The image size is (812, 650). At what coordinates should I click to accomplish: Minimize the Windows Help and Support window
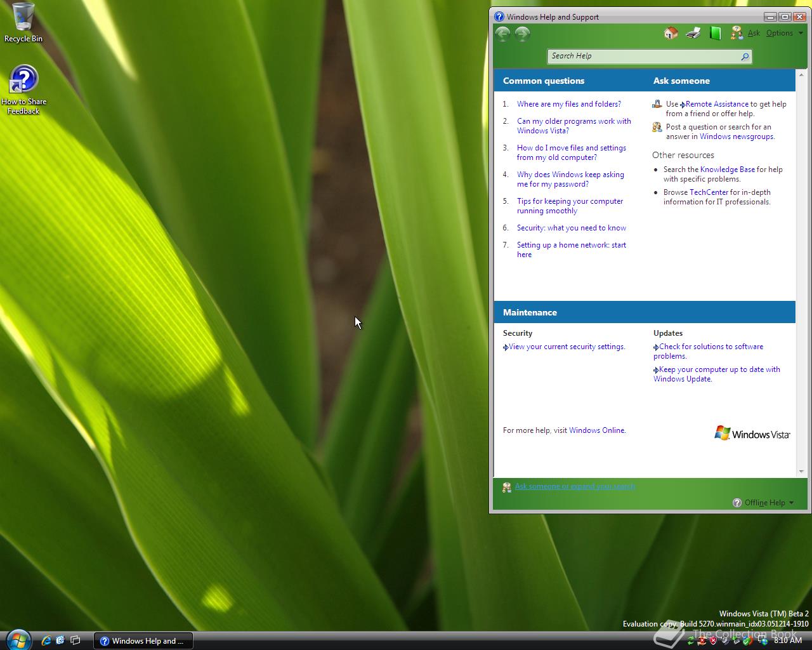[771, 17]
